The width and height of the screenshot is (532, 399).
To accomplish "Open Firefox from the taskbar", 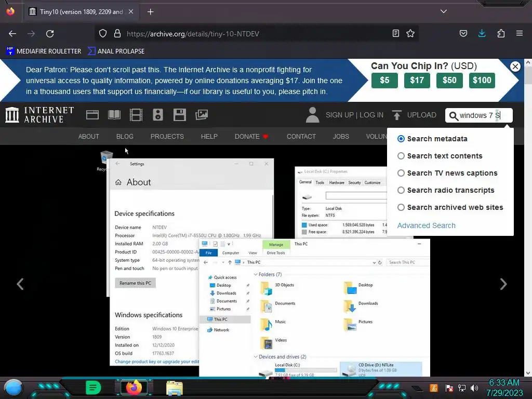I will pyautogui.click(x=134, y=388).
